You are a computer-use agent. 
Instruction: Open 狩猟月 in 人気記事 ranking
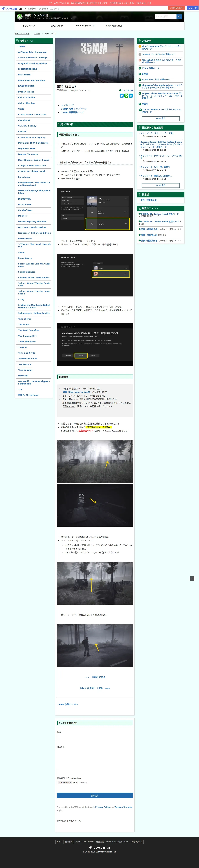[144, 104]
